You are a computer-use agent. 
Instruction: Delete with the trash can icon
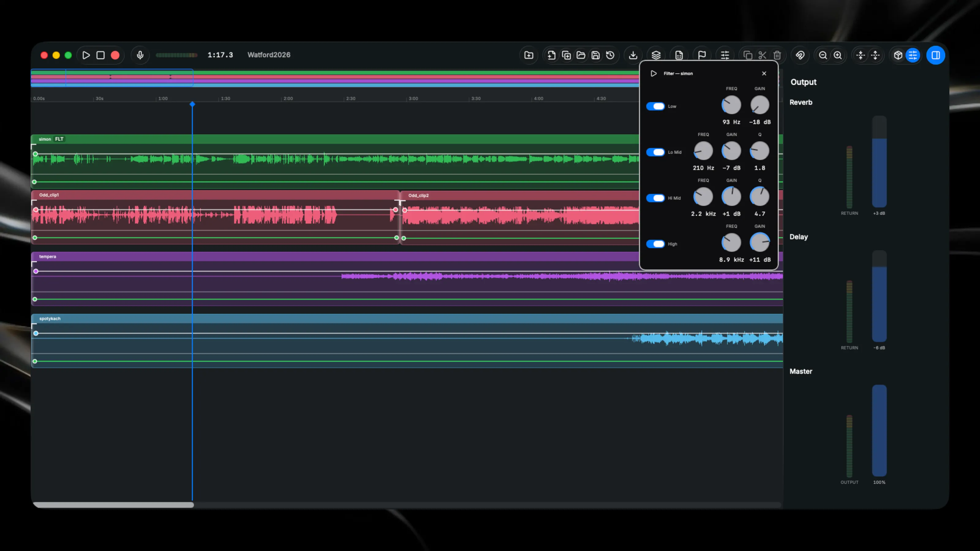click(777, 55)
